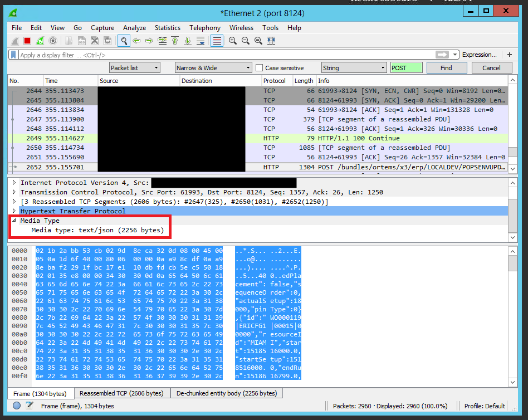
Task: Open the Statistics menu
Action: point(167,28)
